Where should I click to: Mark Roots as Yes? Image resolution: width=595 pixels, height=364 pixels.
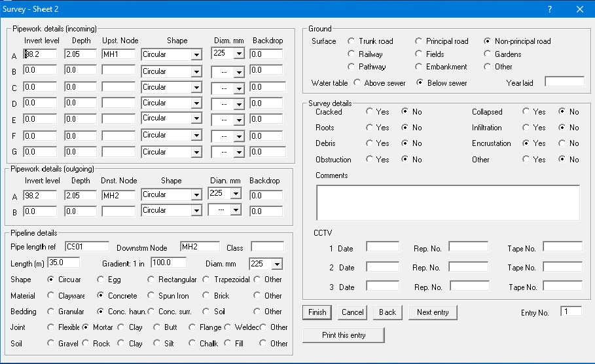[378, 128]
